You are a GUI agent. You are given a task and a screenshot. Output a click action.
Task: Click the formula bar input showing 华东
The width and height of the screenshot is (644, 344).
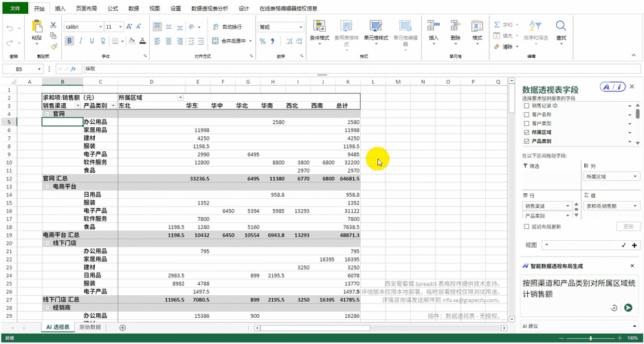(x=362, y=69)
